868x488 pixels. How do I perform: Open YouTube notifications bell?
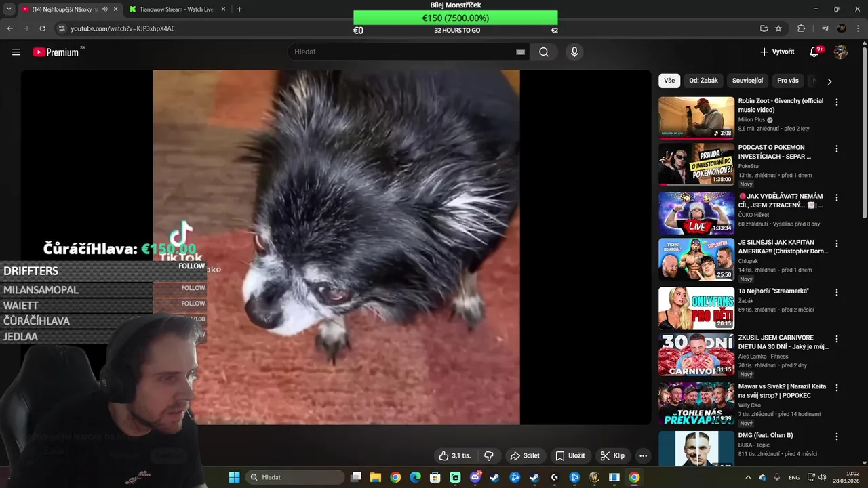coord(814,52)
